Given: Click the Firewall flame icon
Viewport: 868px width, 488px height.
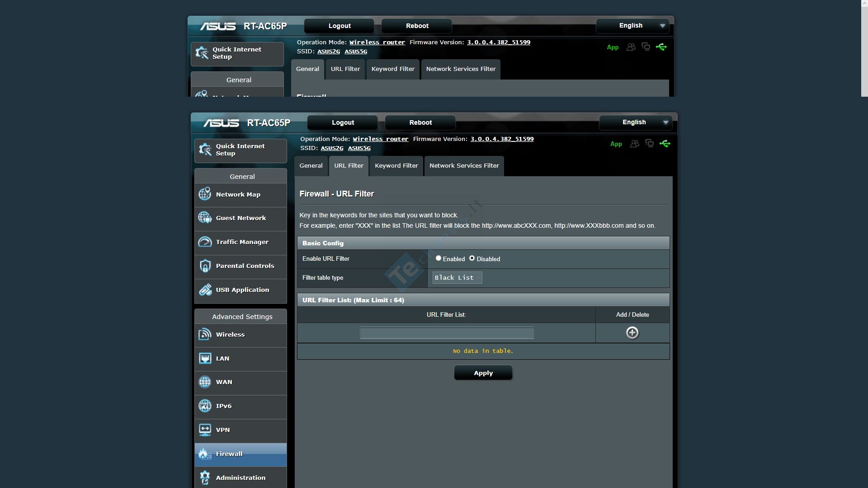Looking at the screenshot, I should pos(205,454).
